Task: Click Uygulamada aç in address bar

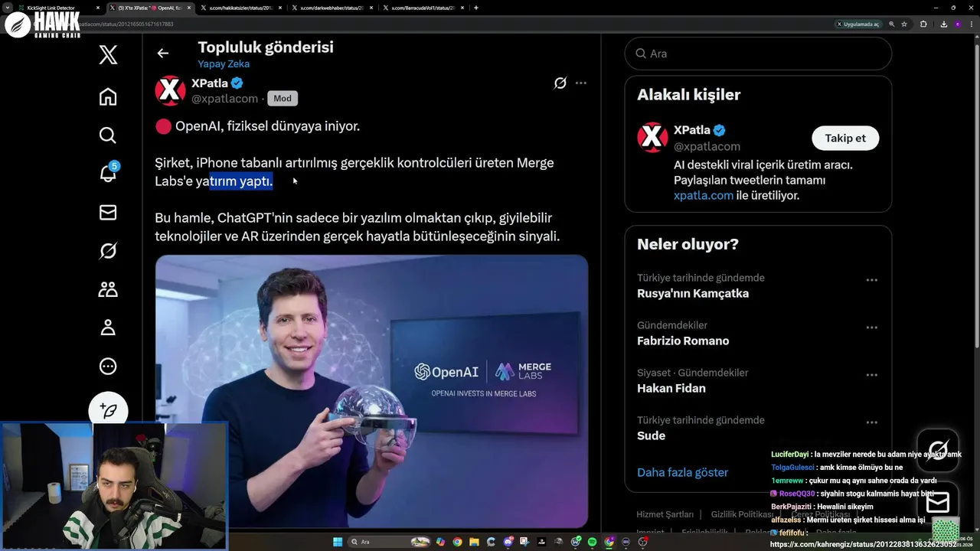Action: pos(858,24)
